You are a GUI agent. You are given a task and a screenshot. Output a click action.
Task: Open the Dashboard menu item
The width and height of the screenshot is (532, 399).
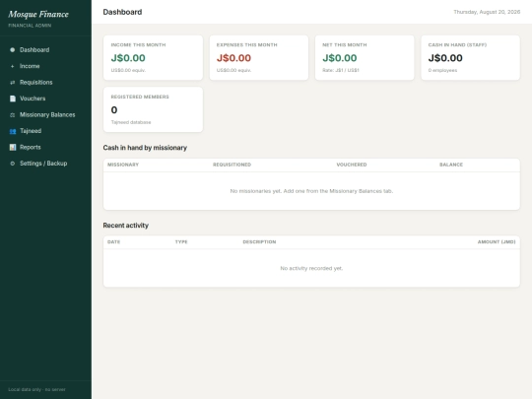click(x=45, y=50)
